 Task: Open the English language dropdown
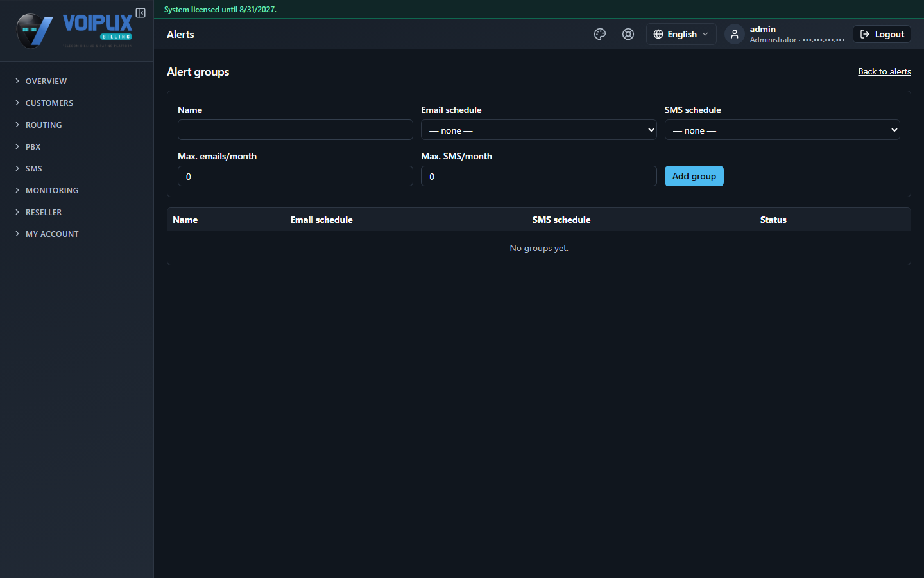coord(681,34)
